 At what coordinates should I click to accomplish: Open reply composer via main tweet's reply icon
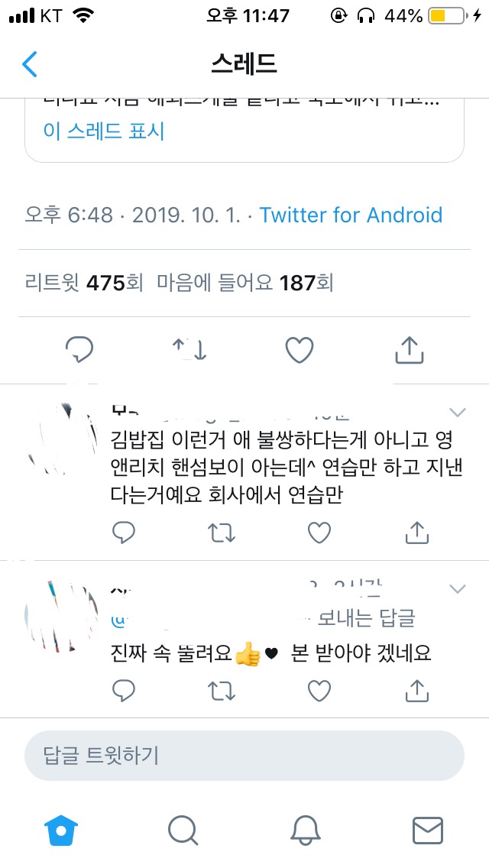[79, 350]
